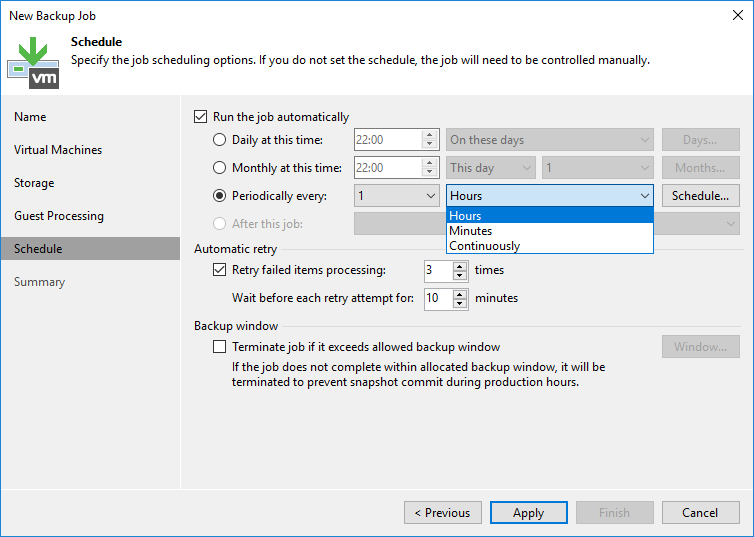This screenshot has height=537, width=754.
Task: Uncheck Run the job automatically
Action: click(x=201, y=117)
